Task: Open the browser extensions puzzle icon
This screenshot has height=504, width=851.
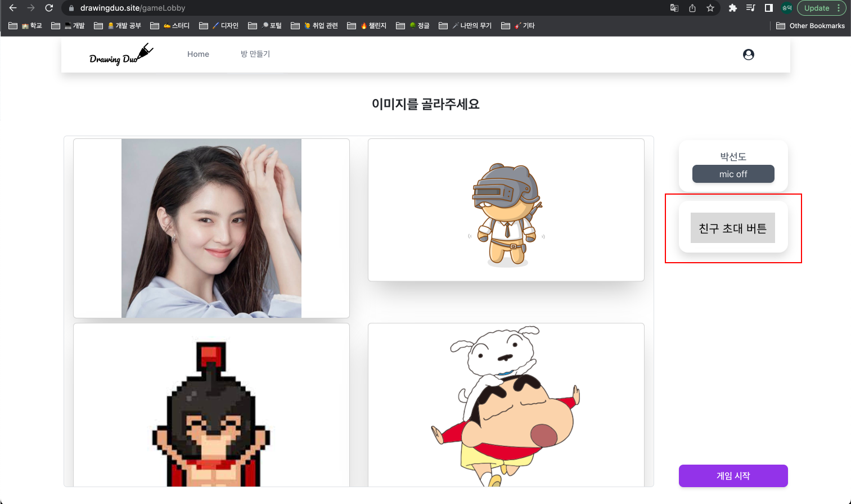Action: (x=732, y=8)
